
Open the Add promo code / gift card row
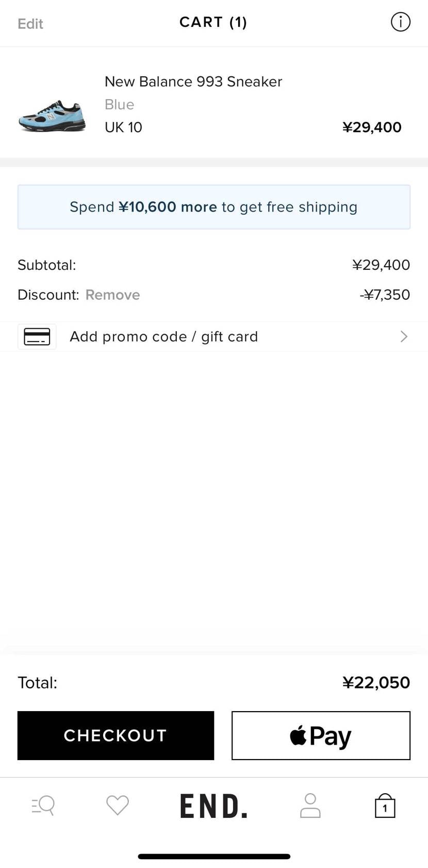click(164, 336)
